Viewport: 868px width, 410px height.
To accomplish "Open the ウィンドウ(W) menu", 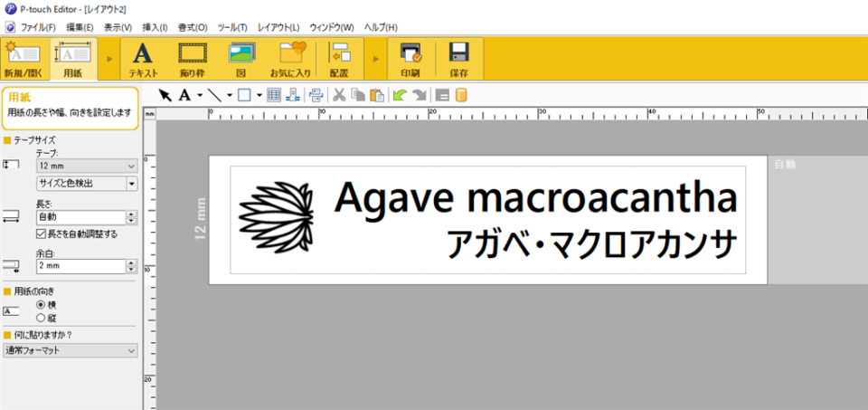I will click(332, 27).
